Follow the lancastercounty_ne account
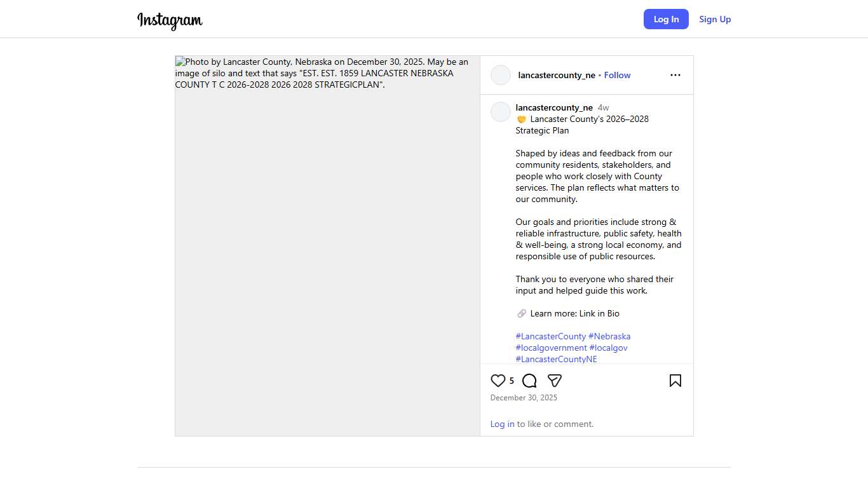Image resolution: width=868 pixels, height=488 pixels. [617, 75]
